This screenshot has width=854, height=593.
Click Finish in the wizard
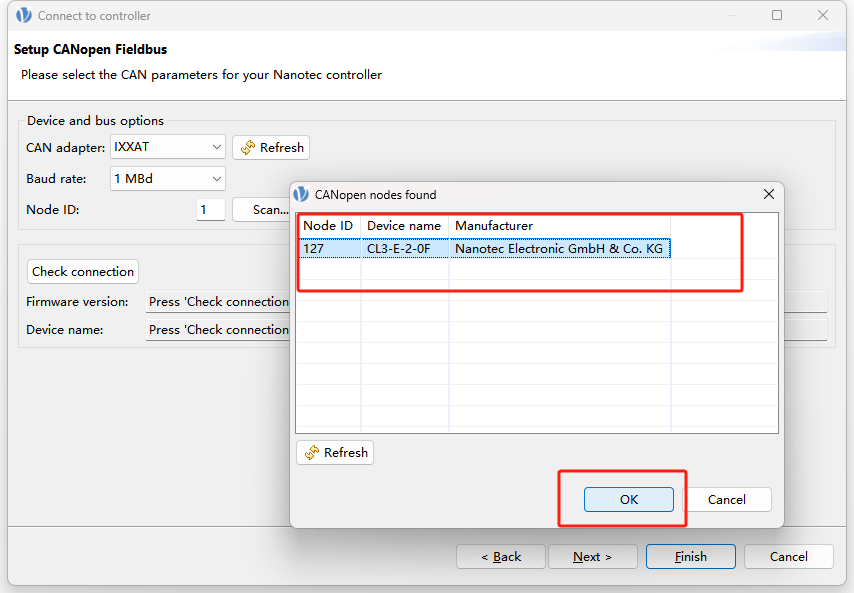[x=691, y=557]
